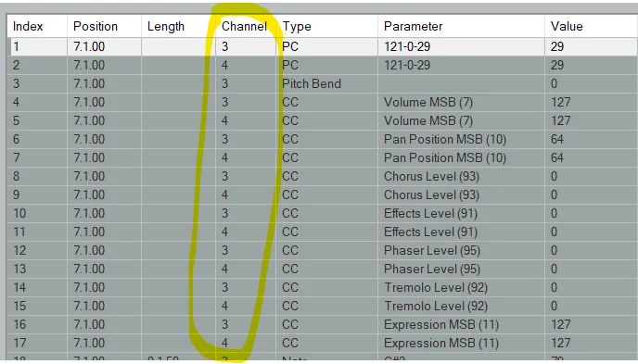Click Effects Level (91) in row 10
Viewport: 638px width, 364px height.
click(461, 213)
